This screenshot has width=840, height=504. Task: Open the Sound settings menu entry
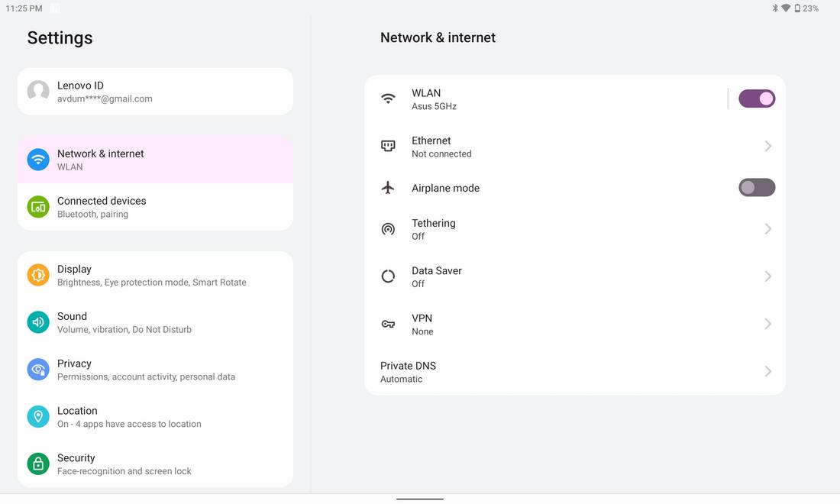click(x=155, y=322)
